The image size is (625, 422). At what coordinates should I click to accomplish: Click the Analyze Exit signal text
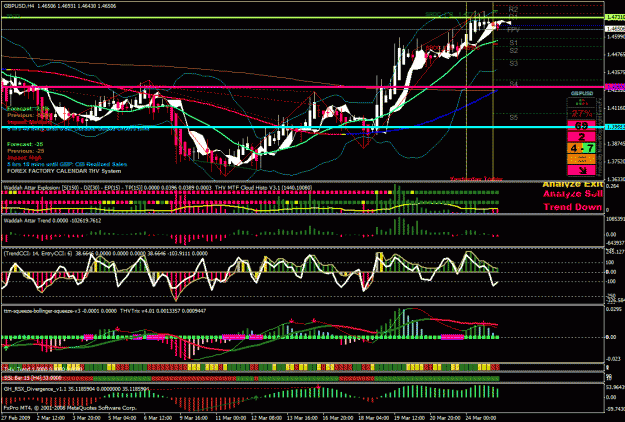[572, 184]
